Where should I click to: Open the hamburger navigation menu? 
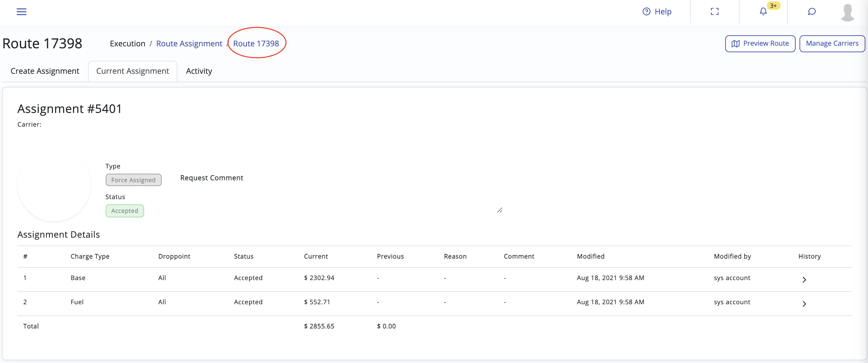[x=21, y=12]
